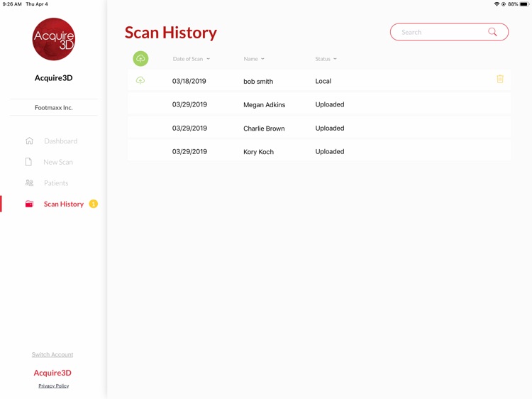Click the Dashboard home icon
Screen dimensions: 532x399
(30, 141)
